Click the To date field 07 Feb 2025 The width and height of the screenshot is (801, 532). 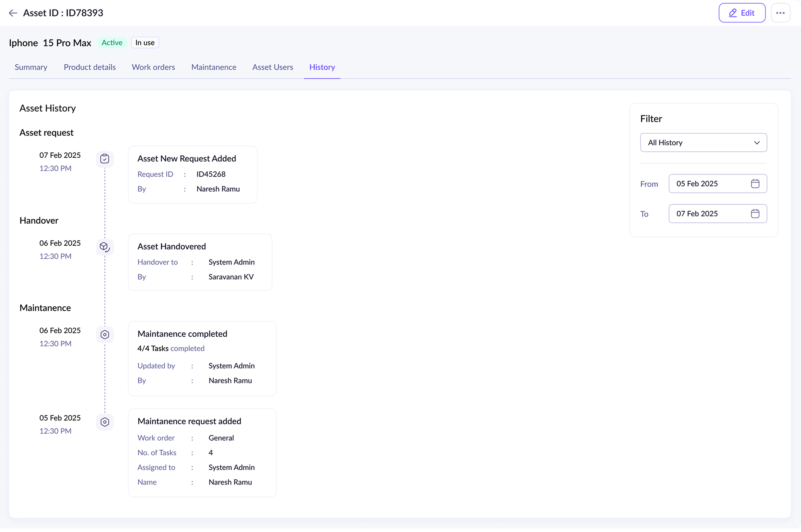point(703,214)
